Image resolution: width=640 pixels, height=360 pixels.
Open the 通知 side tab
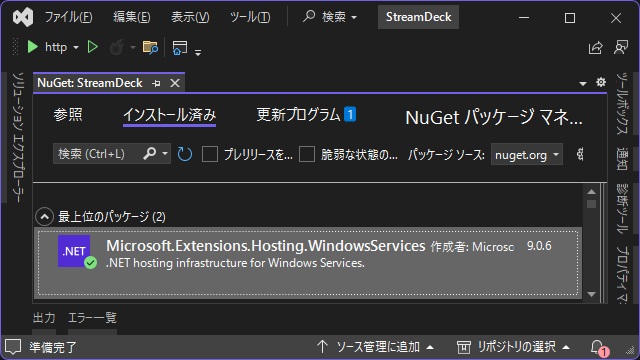pyautogui.click(x=622, y=159)
